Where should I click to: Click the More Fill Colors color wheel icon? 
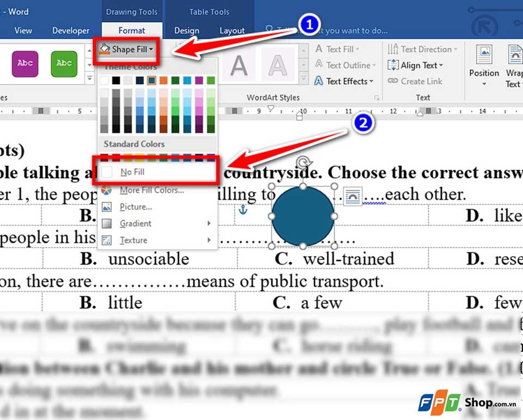point(107,190)
